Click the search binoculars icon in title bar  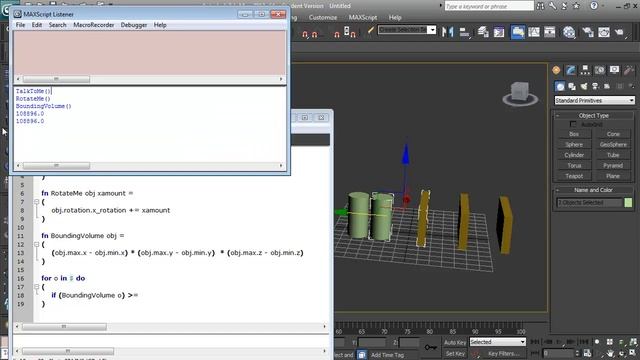[540, 6]
